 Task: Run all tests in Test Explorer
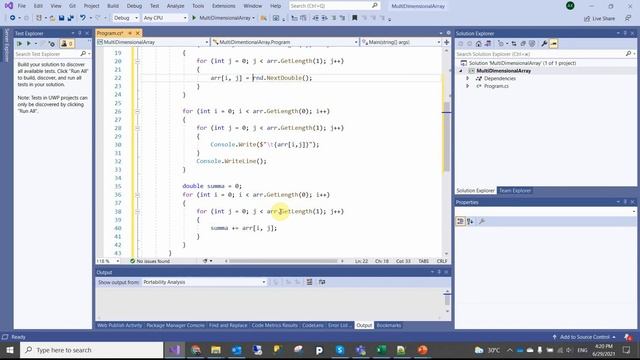click(x=19, y=44)
